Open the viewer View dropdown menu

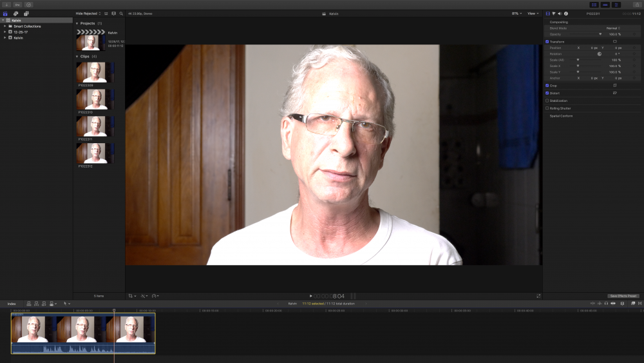pos(533,13)
